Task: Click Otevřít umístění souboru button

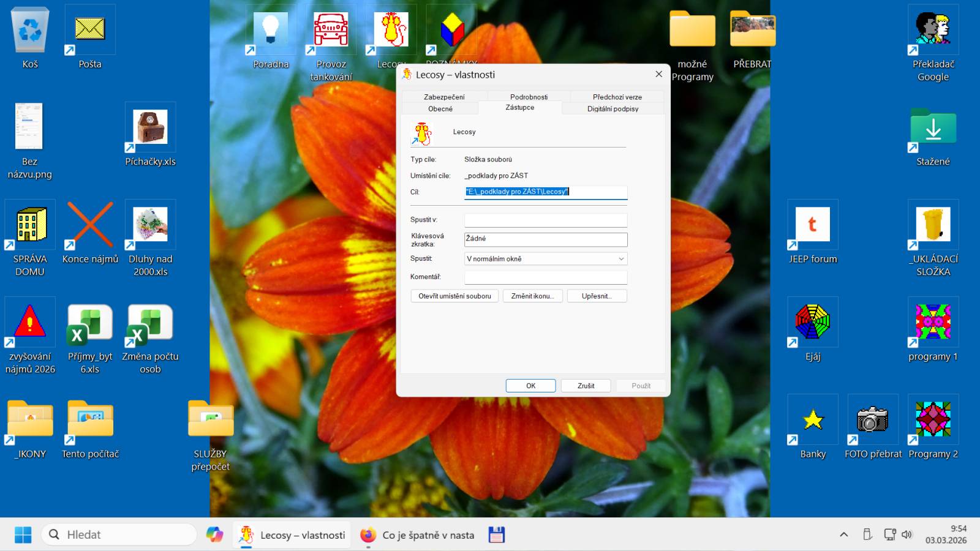Action: click(x=454, y=296)
